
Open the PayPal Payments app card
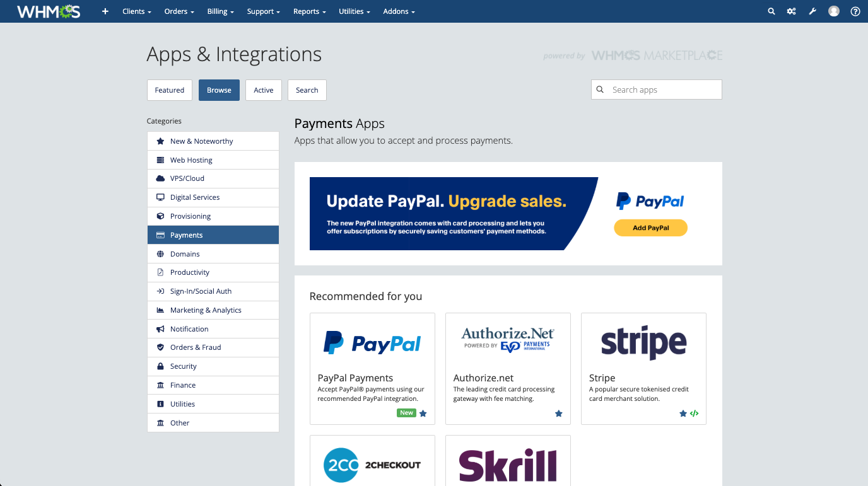click(372, 368)
